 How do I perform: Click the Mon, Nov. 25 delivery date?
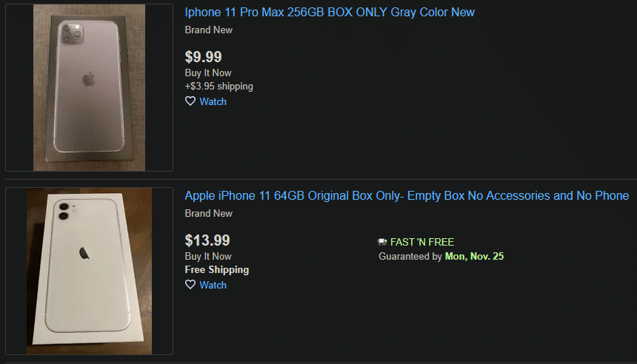474,256
